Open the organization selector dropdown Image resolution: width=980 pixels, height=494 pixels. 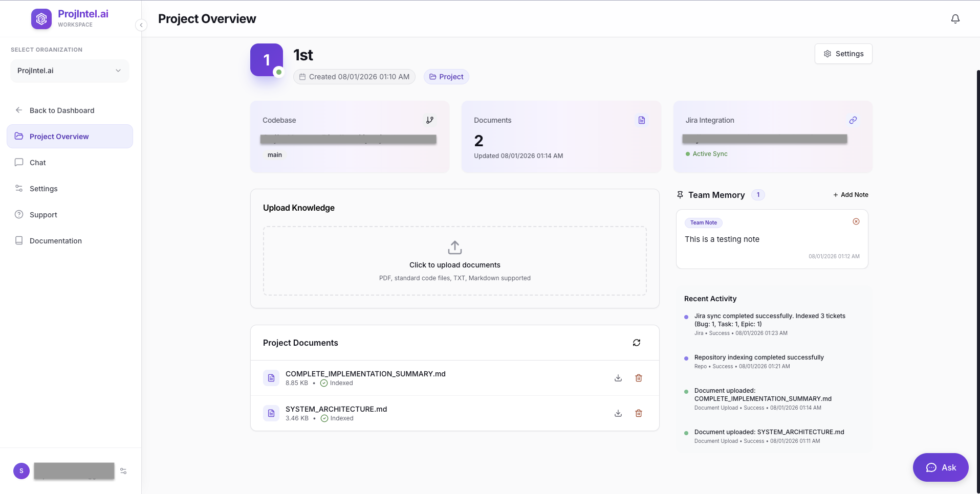click(x=69, y=71)
